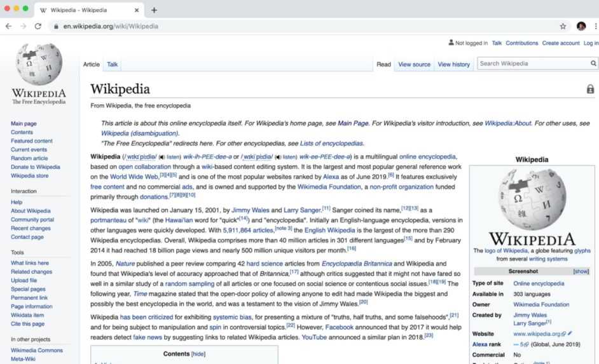Click the browser back arrow
This screenshot has width=599, height=364.
[8, 26]
